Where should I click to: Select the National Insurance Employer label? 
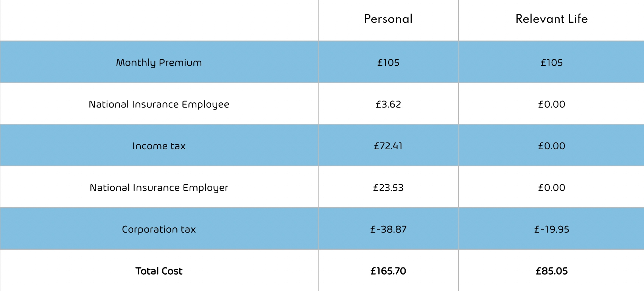[x=159, y=188]
